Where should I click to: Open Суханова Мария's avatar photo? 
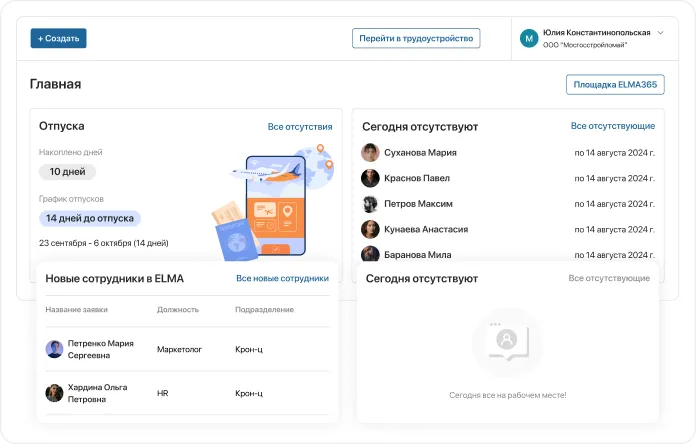(x=370, y=152)
